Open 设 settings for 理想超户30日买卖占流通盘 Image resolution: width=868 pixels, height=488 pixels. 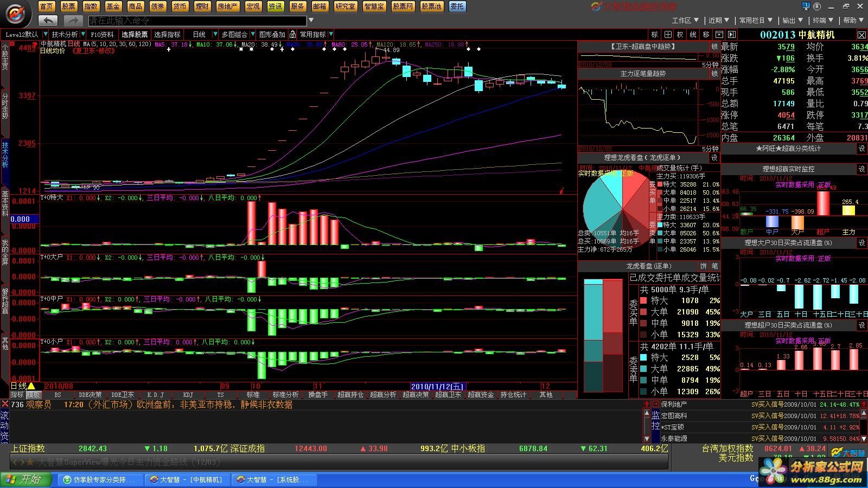click(x=861, y=325)
